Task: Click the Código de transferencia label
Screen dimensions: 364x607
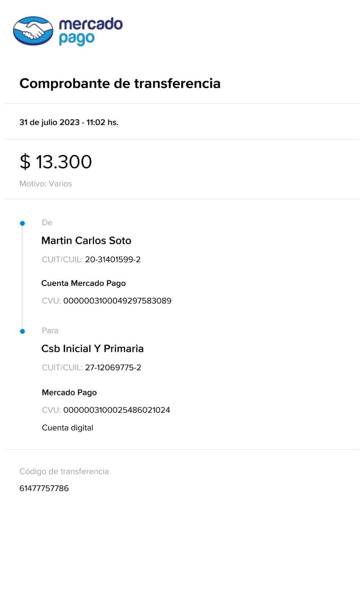Action: (64, 472)
